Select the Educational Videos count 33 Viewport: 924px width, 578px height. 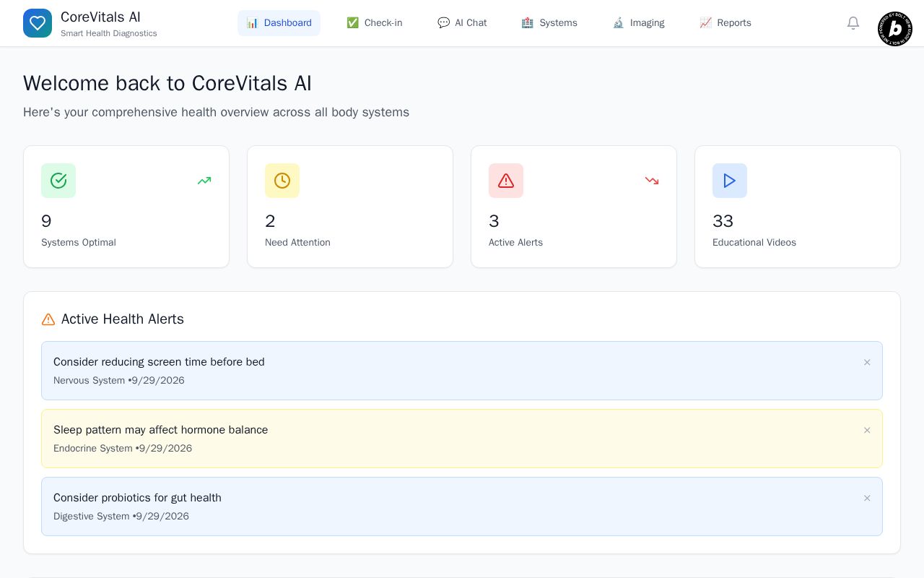click(x=723, y=221)
